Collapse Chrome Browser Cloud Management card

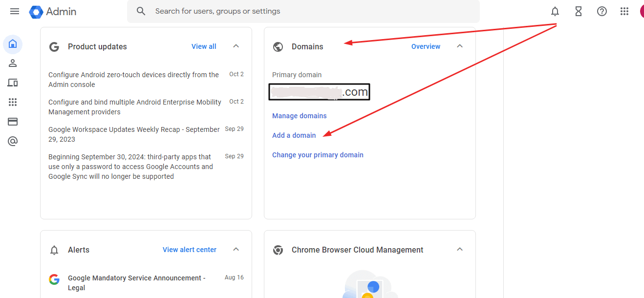click(x=460, y=249)
